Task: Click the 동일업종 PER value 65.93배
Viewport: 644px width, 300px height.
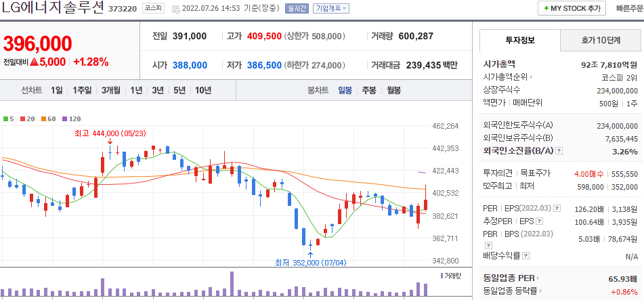Action: 624,279
